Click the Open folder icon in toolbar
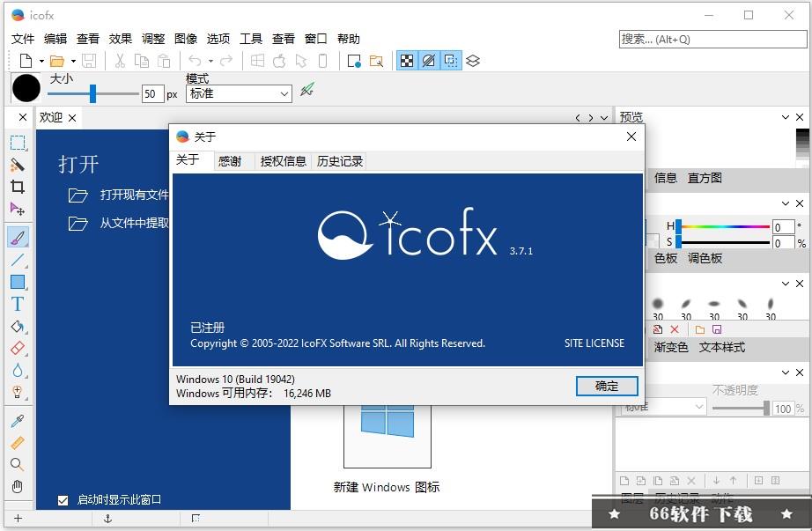Image resolution: width=812 pixels, height=531 pixels. tap(57, 61)
